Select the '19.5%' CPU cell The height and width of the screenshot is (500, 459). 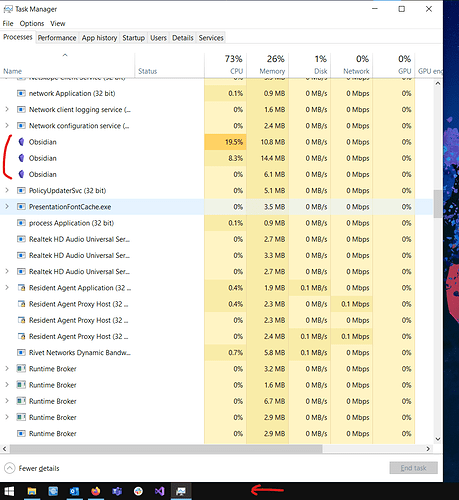225,142
